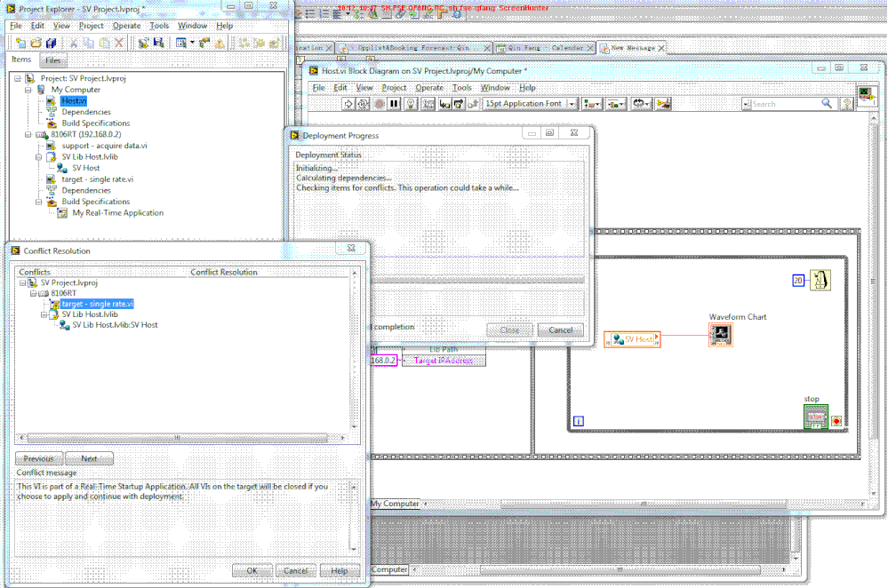This screenshot has width=888, height=588.
Task: Click Run Continuously icon in Host.vi toolbar
Action: pos(364,104)
